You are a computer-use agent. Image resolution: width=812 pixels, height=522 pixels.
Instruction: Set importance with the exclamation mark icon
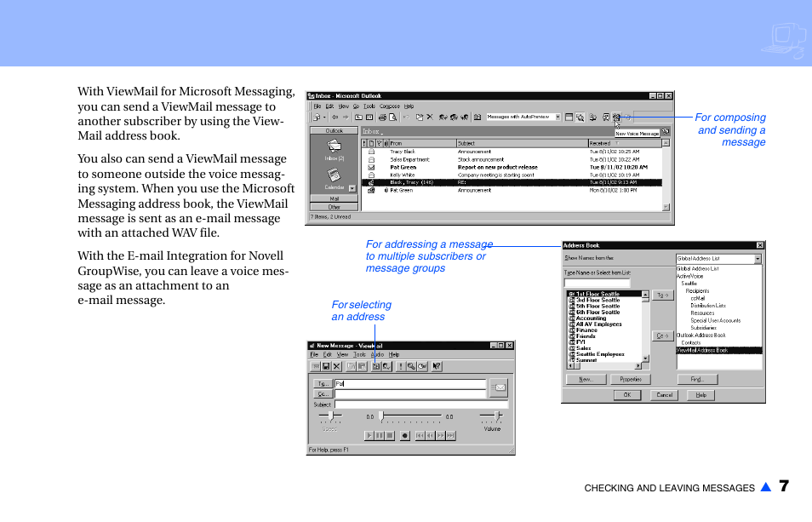(401, 366)
